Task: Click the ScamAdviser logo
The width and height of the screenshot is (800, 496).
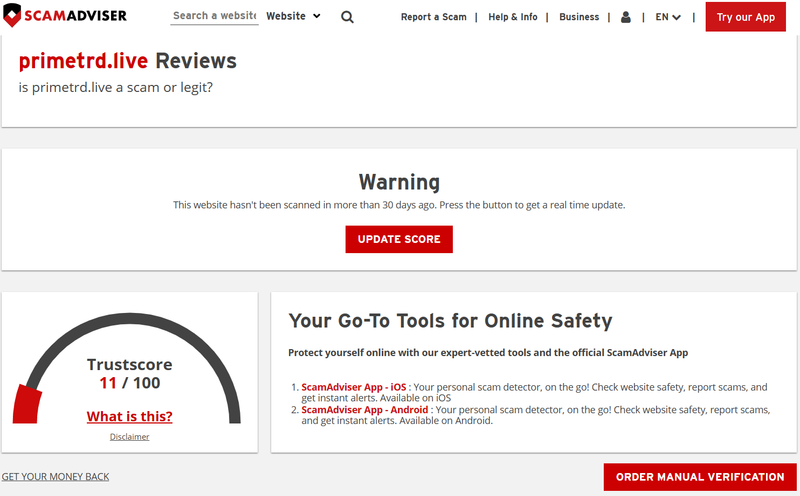Action: 65,15
